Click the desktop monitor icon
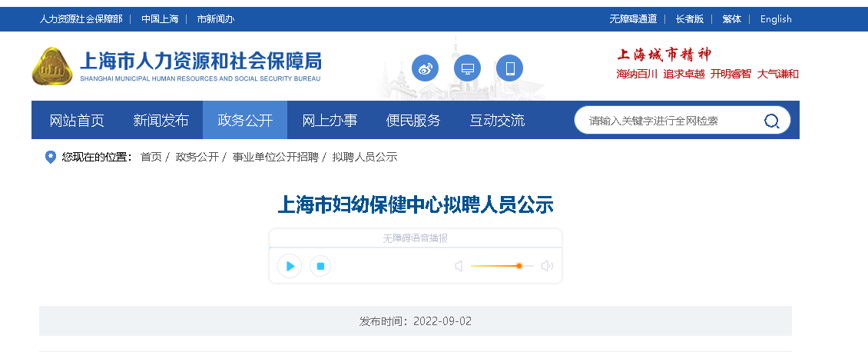 467,68
